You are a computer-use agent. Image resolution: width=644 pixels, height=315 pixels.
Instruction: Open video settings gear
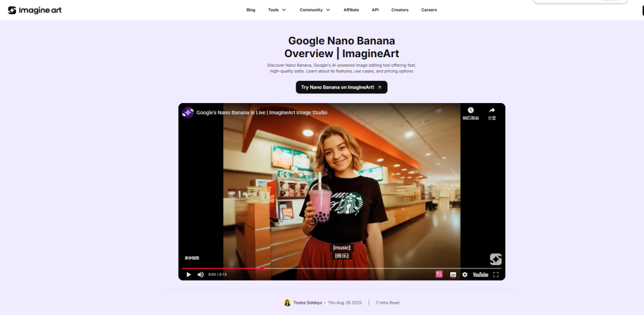(465, 275)
